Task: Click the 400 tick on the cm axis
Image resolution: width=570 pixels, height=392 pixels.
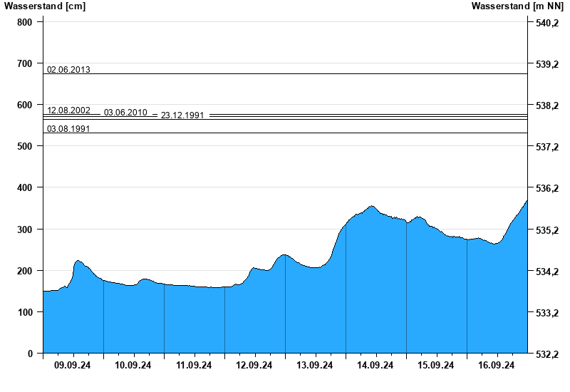Action: pos(24,187)
